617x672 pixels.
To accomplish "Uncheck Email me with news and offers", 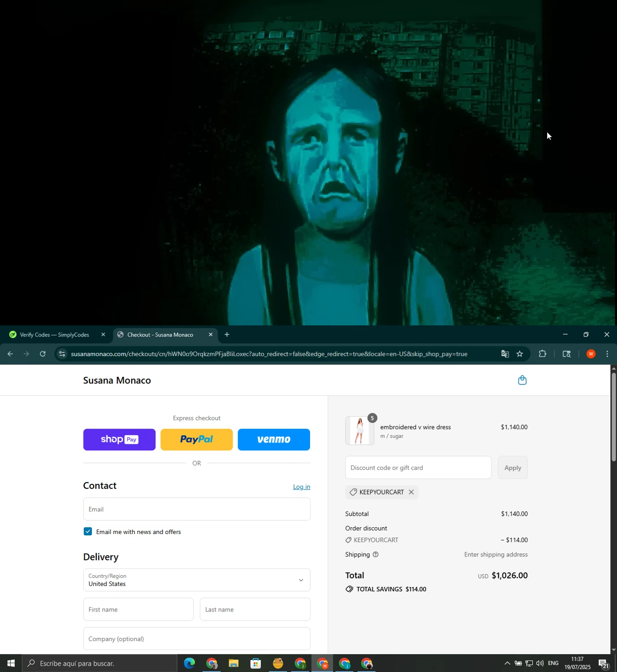I will tap(88, 531).
